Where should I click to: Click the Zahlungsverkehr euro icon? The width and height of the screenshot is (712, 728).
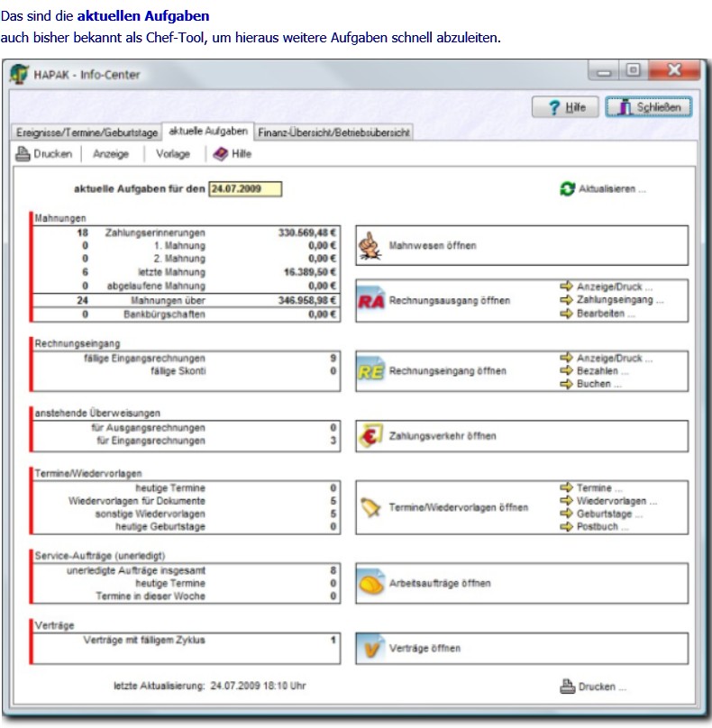click(x=371, y=436)
